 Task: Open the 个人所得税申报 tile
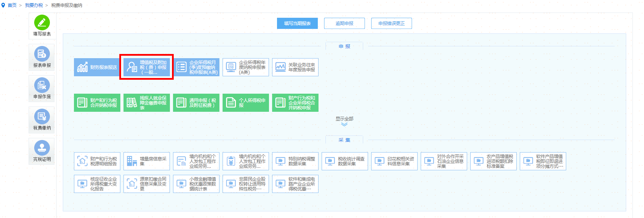coord(246,103)
